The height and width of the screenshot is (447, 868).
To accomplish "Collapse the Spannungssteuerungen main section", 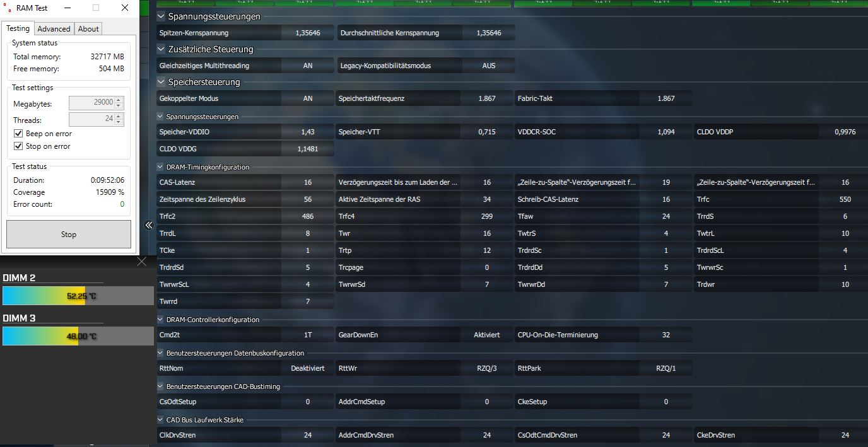I will [161, 16].
